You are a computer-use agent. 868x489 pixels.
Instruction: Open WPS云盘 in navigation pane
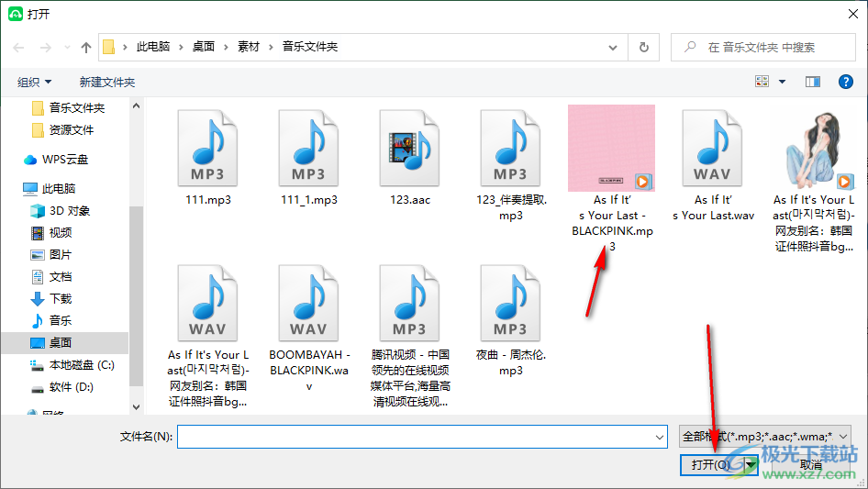65,159
